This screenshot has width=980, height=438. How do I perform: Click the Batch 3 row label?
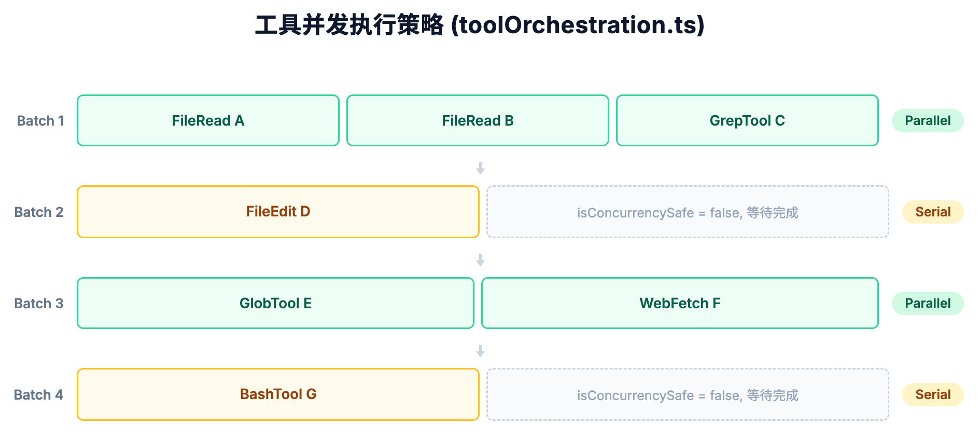point(39,304)
